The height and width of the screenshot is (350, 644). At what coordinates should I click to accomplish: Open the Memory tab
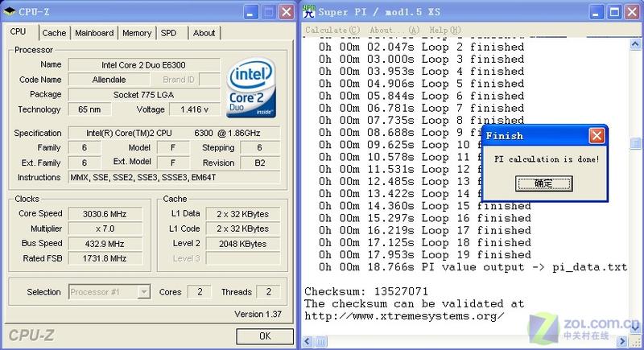[x=137, y=33]
